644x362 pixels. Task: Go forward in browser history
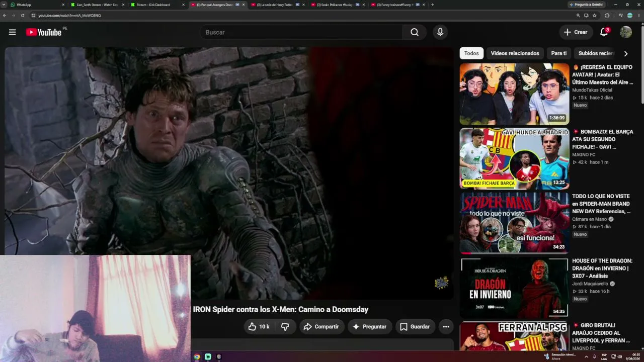[x=14, y=16]
